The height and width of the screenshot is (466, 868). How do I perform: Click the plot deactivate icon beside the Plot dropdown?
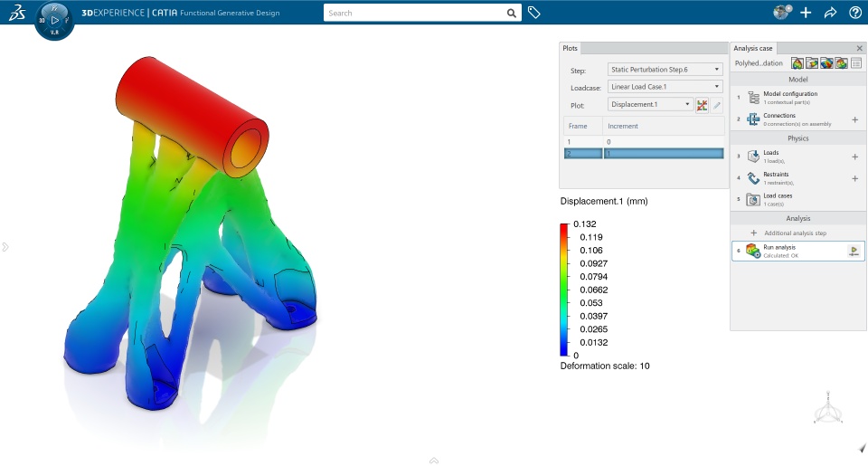tap(702, 105)
